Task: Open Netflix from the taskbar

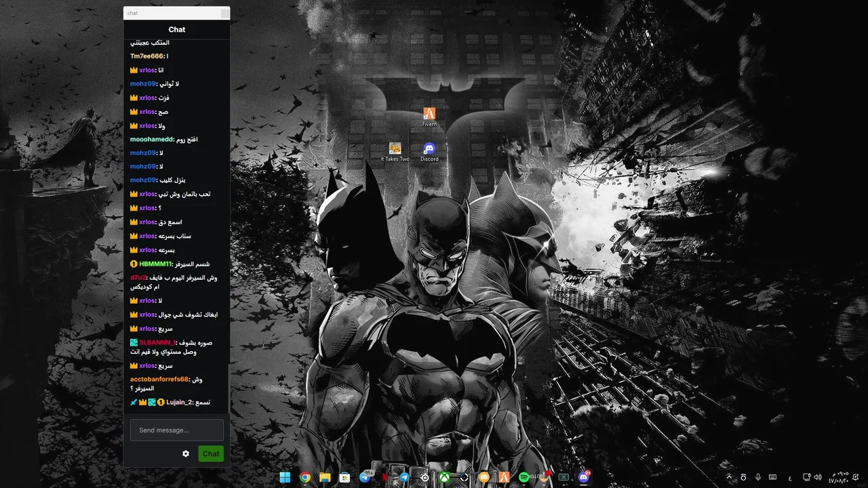Action: [384, 477]
